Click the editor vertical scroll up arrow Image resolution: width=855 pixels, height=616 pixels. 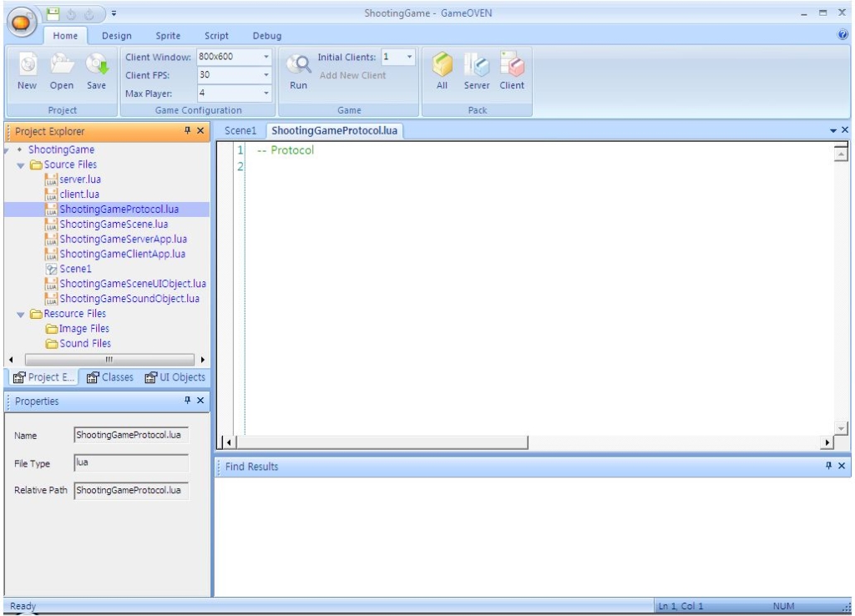tap(841, 154)
